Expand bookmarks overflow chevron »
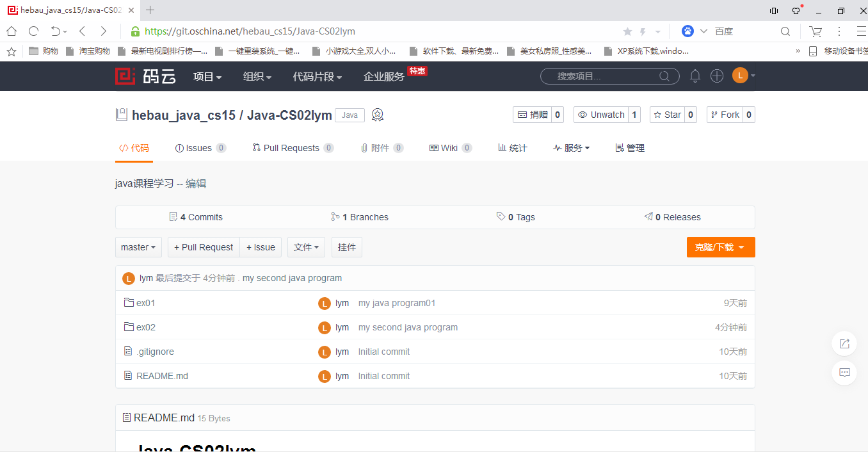 (798, 51)
